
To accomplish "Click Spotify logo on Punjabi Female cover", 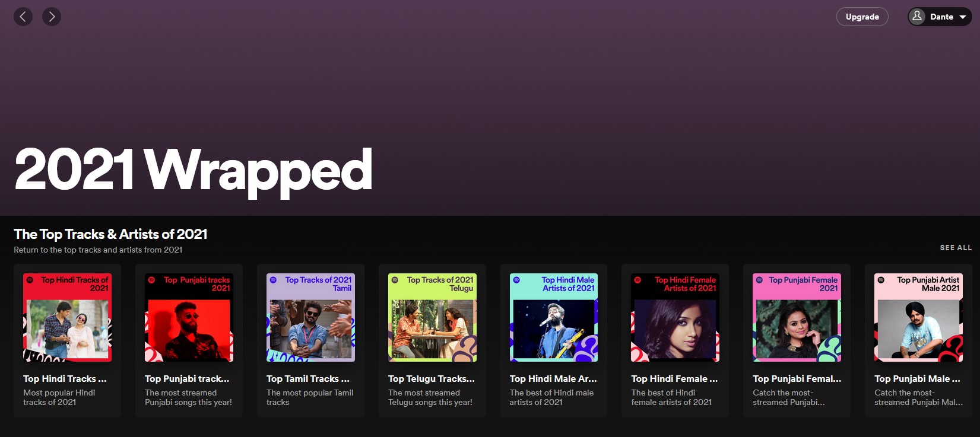I will [x=759, y=280].
